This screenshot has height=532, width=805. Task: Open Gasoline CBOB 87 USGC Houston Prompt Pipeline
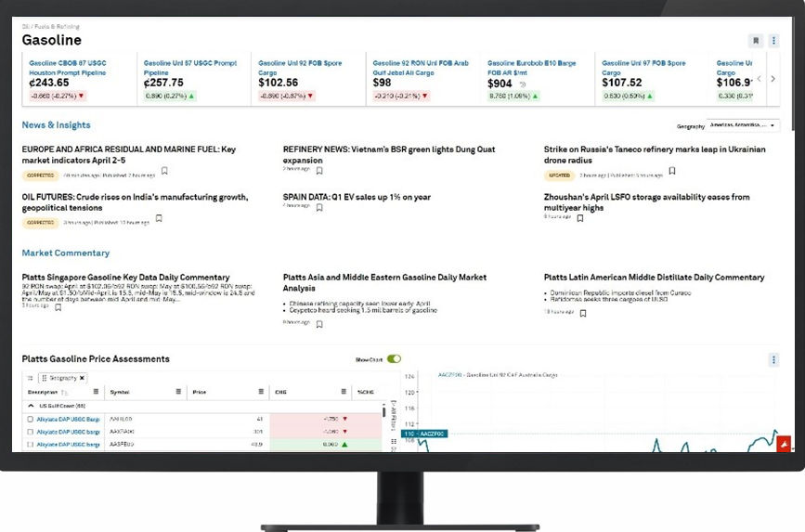click(67, 68)
